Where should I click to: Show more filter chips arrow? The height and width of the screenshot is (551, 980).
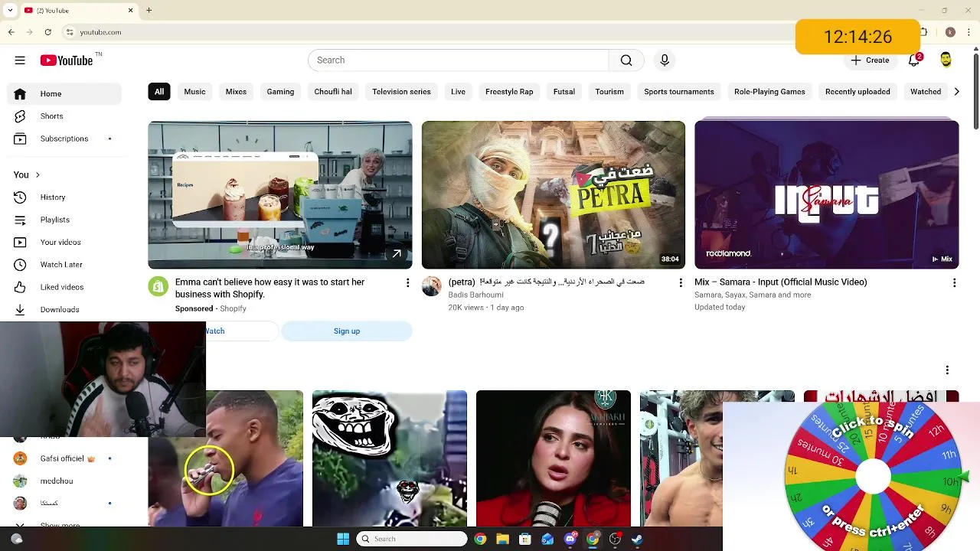click(x=956, y=92)
